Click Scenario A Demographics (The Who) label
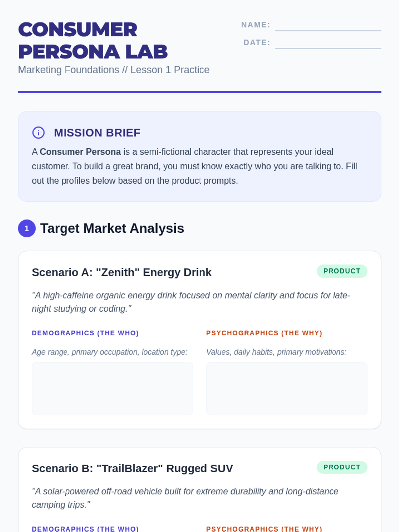Viewport: 399px width, 532px height. tap(85, 333)
